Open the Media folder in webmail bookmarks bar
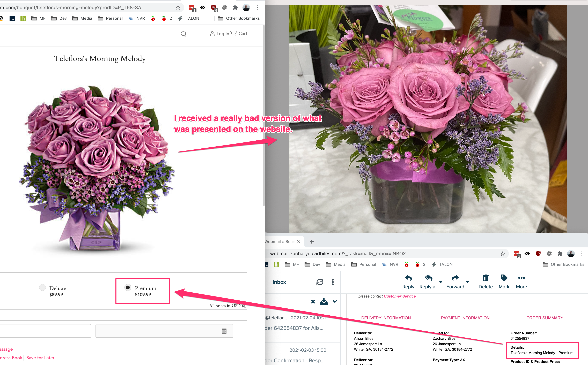This screenshot has height=365, width=588. [x=336, y=265]
